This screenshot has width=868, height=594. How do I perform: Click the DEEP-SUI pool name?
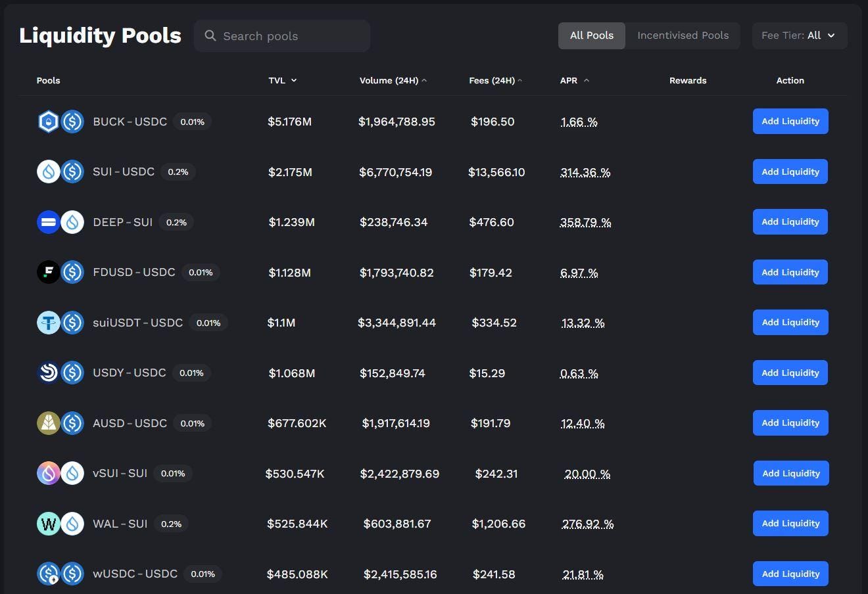[x=122, y=222]
